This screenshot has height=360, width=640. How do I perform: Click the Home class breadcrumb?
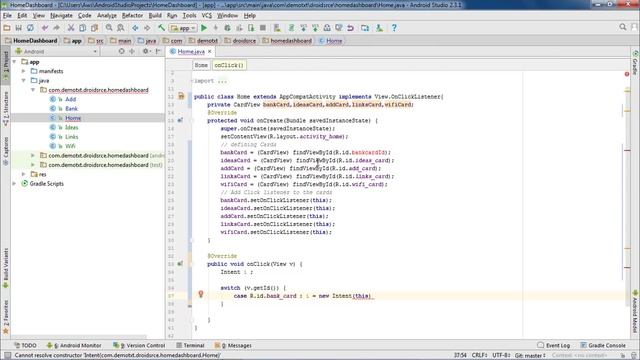330,41
